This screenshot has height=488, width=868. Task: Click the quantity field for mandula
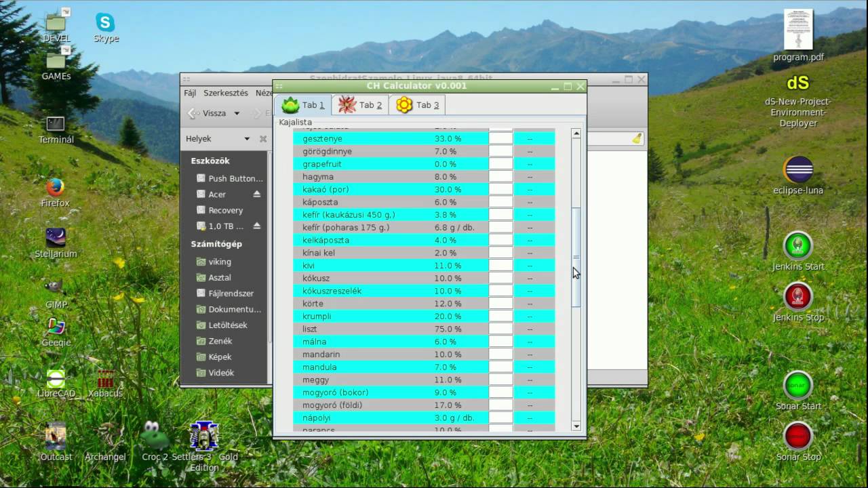click(501, 367)
